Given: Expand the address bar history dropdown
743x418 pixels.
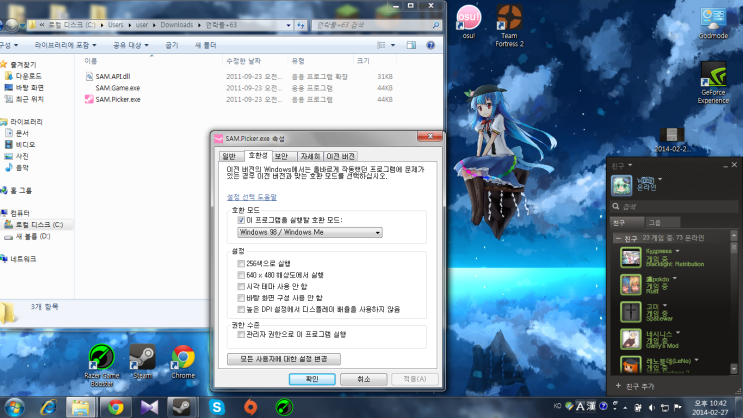Looking at the screenshot, I should click(288, 25).
